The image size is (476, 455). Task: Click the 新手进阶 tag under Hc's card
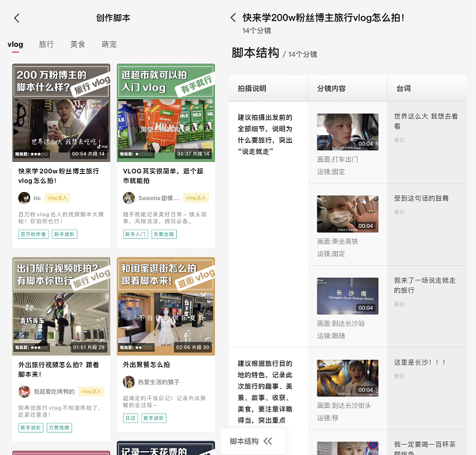[x=64, y=234]
